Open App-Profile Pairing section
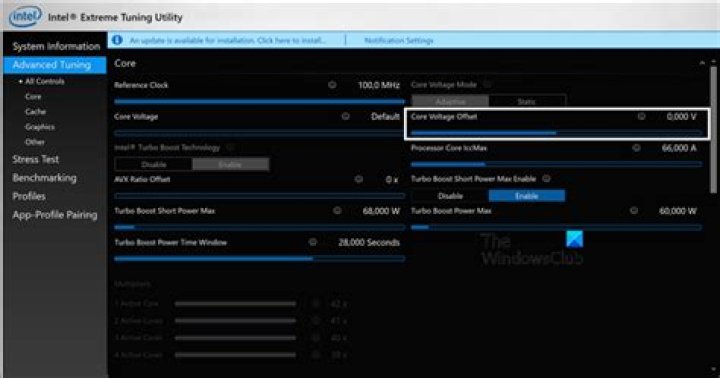Image resolution: width=720 pixels, height=378 pixels. tap(55, 215)
